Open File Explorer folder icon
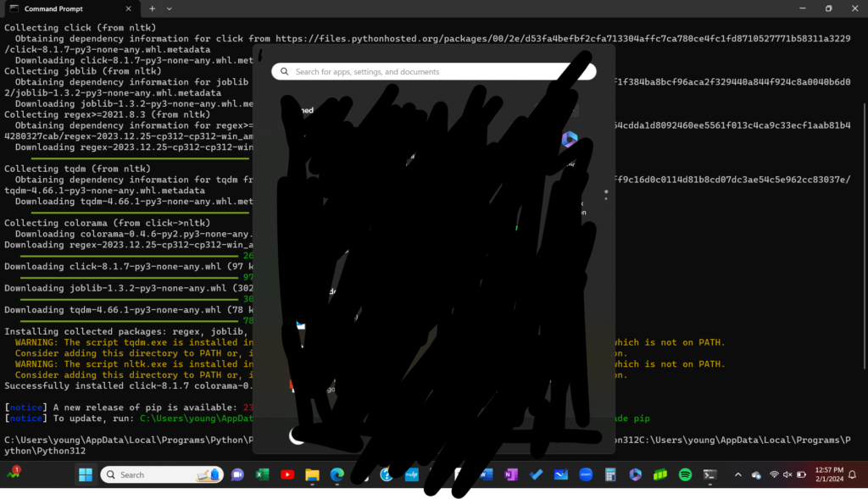 pos(311,474)
